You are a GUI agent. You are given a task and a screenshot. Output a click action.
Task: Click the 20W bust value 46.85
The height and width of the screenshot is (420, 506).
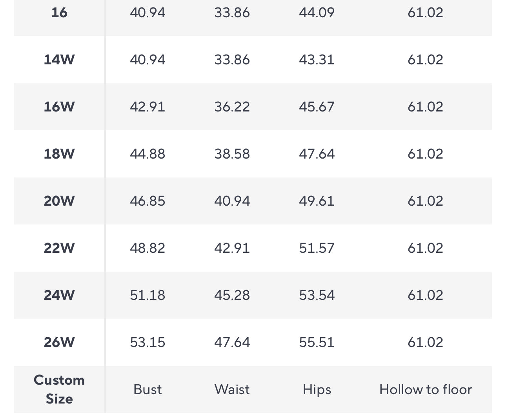point(147,201)
